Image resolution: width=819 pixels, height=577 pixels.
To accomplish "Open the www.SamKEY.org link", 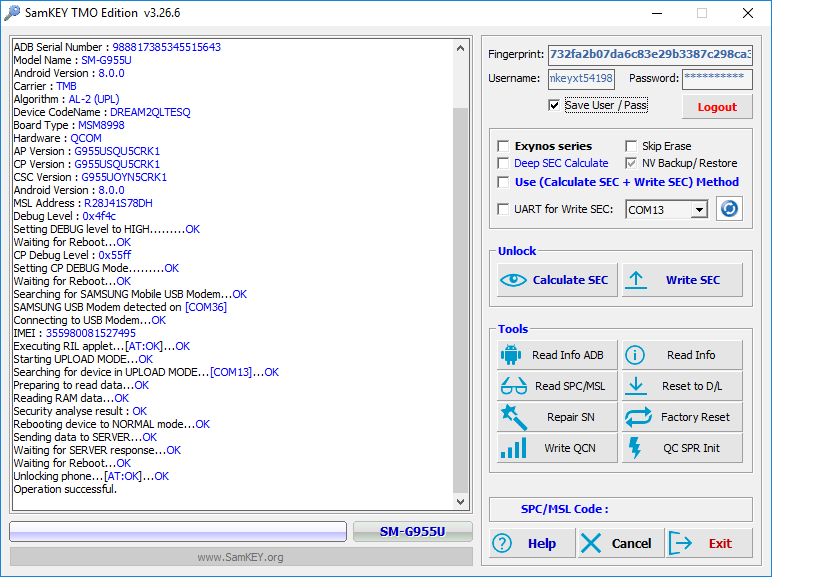I will point(240,557).
